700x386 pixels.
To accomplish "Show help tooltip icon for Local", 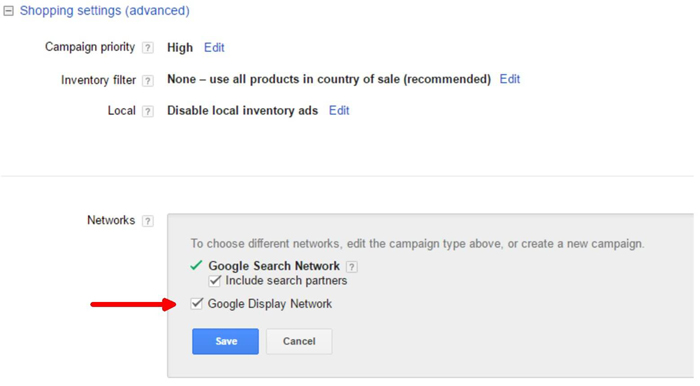I will pos(148,112).
